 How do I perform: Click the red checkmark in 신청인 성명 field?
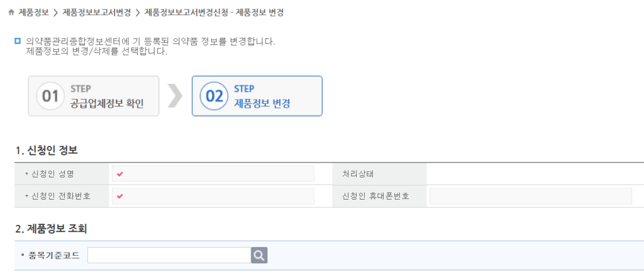[x=119, y=174]
